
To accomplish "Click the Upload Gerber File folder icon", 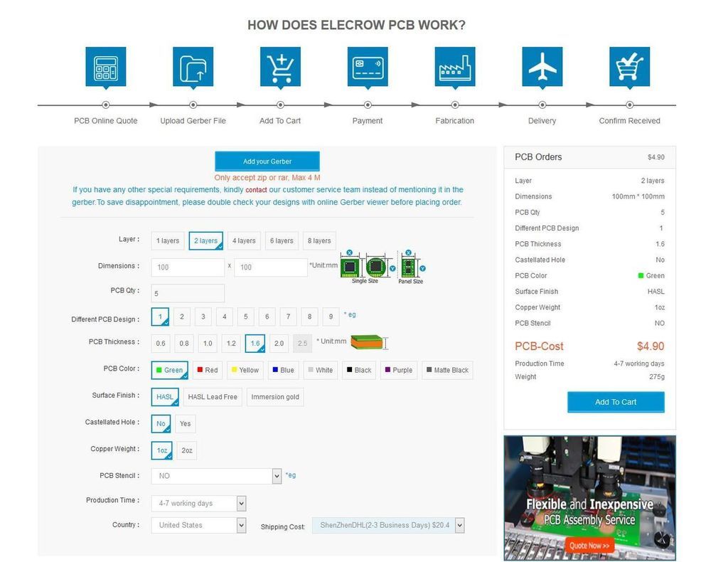I will pyautogui.click(x=193, y=67).
